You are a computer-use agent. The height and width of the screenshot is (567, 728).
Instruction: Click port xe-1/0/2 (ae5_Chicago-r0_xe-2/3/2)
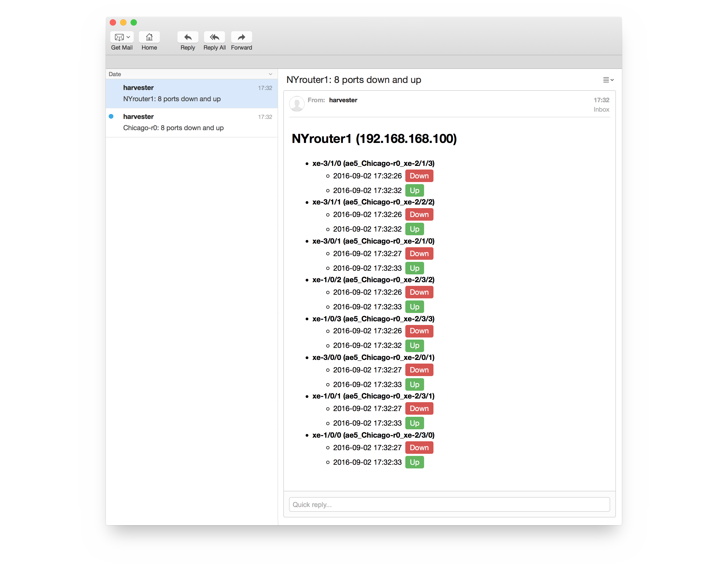pos(373,280)
